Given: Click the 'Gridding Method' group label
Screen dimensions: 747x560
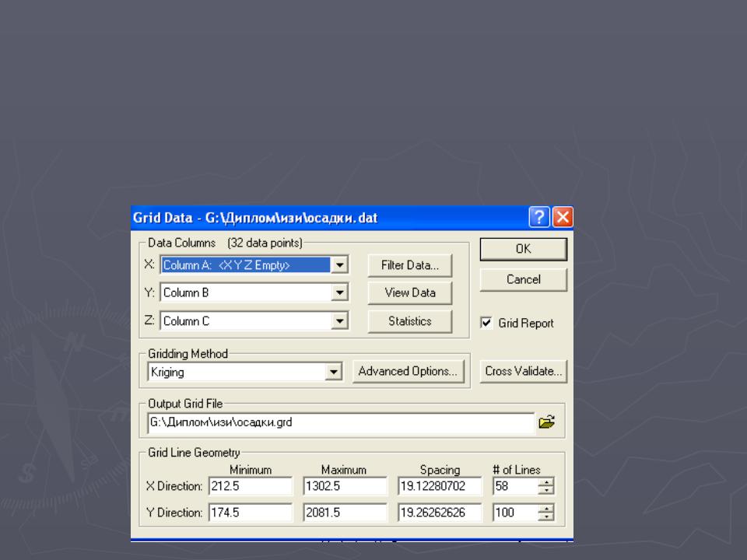Looking at the screenshot, I should 188,354.
